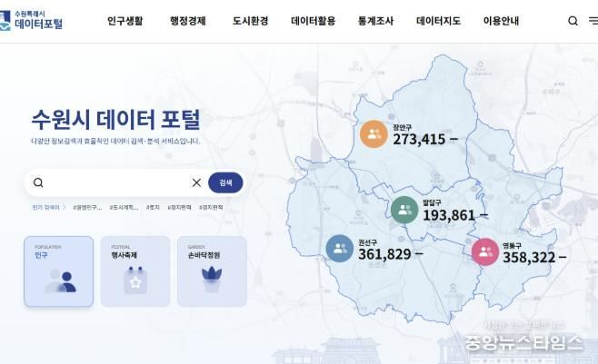The width and height of the screenshot is (598, 364).
Task: Click the magnifier icon inside the search box
Action: 38,182
